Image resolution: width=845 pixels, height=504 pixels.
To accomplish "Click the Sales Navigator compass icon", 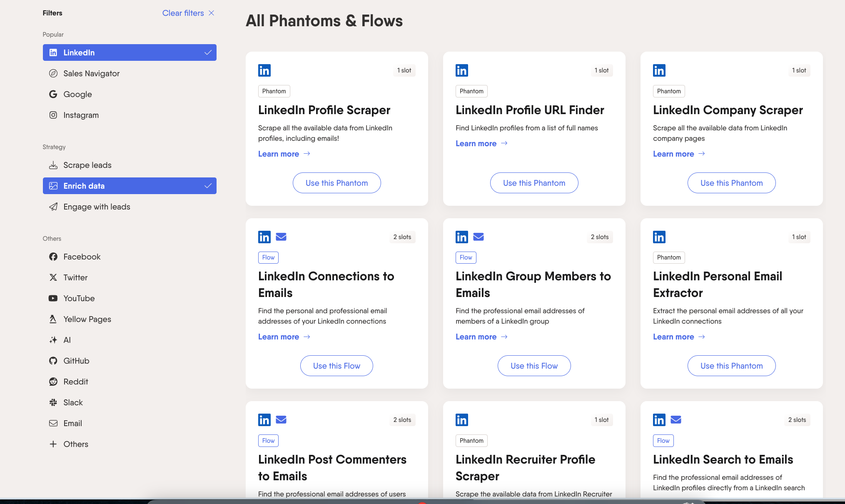I will click(x=53, y=73).
